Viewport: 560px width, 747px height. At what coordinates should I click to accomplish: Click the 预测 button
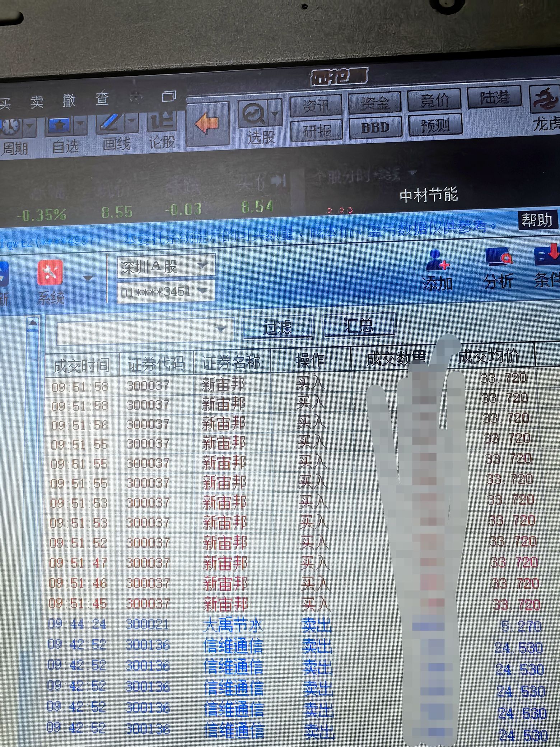click(435, 125)
